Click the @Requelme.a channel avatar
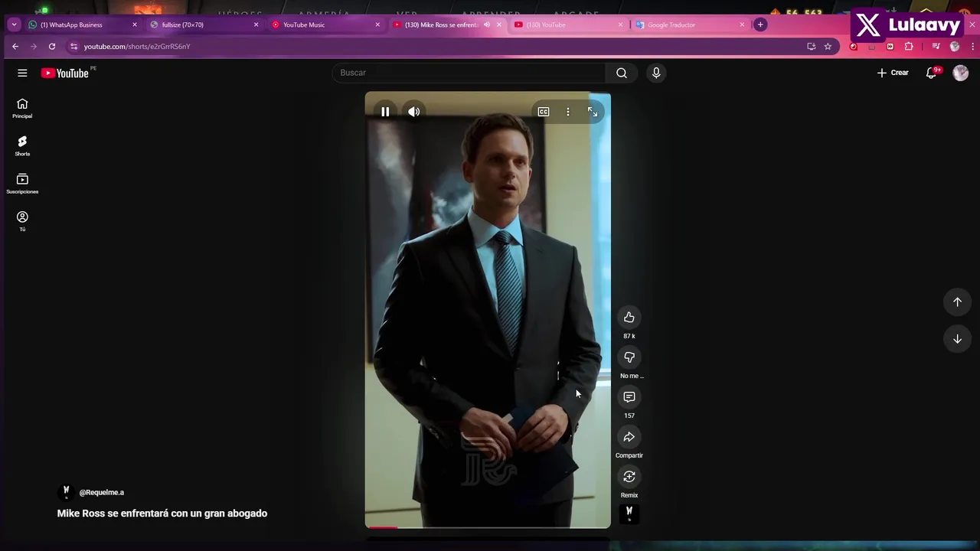The height and width of the screenshot is (551, 980). (66, 492)
